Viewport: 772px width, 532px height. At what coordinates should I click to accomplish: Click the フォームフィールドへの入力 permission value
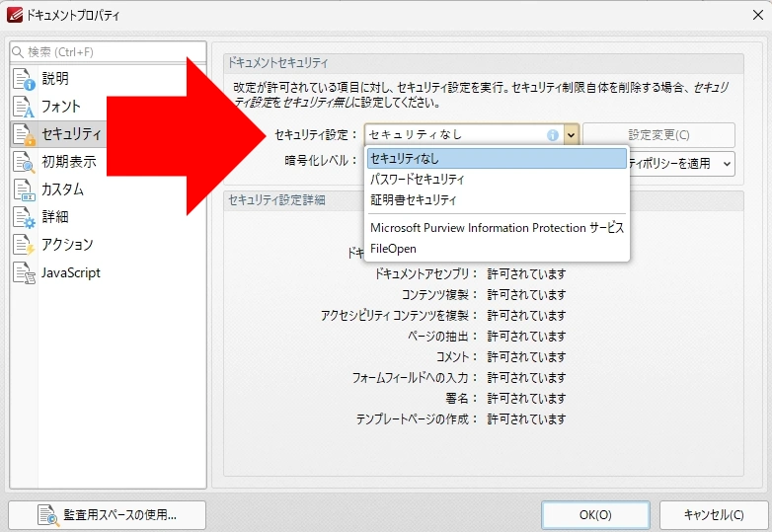click(526, 377)
